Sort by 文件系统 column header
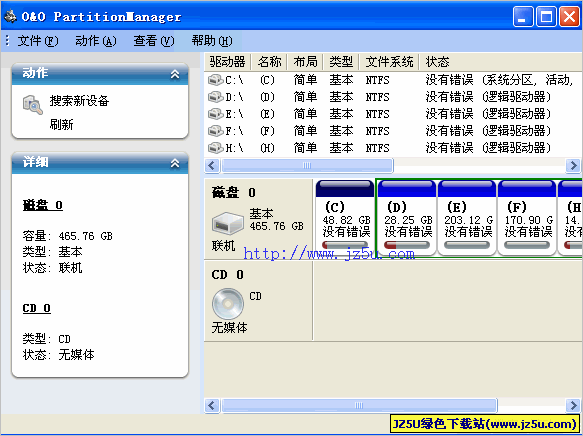The width and height of the screenshot is (583, 436). tap(389, 62)
